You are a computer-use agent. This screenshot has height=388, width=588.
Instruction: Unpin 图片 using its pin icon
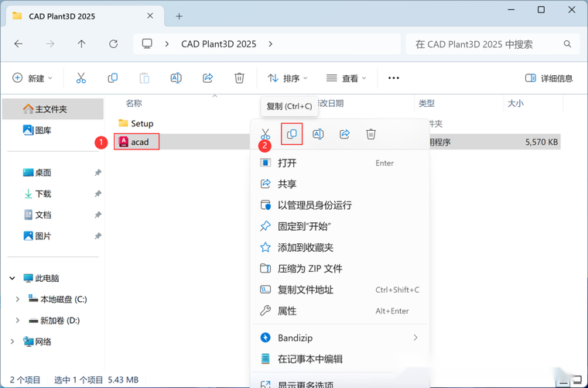(x=98, y=236)
